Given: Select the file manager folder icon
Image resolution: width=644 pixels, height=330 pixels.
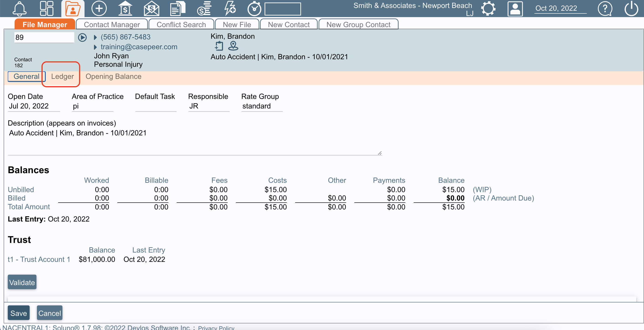Looking at the screenshot, I should [x=73, y=9].
